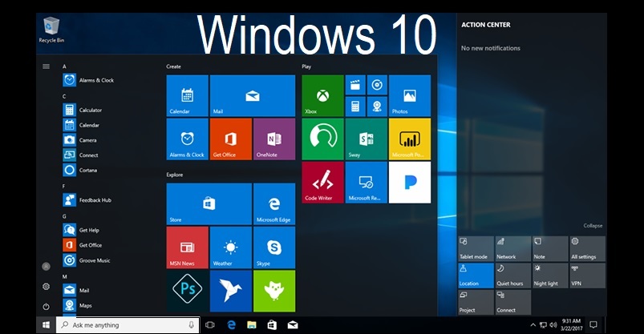Open the Skype tile
644x334 pixels.
coord(274,247)
